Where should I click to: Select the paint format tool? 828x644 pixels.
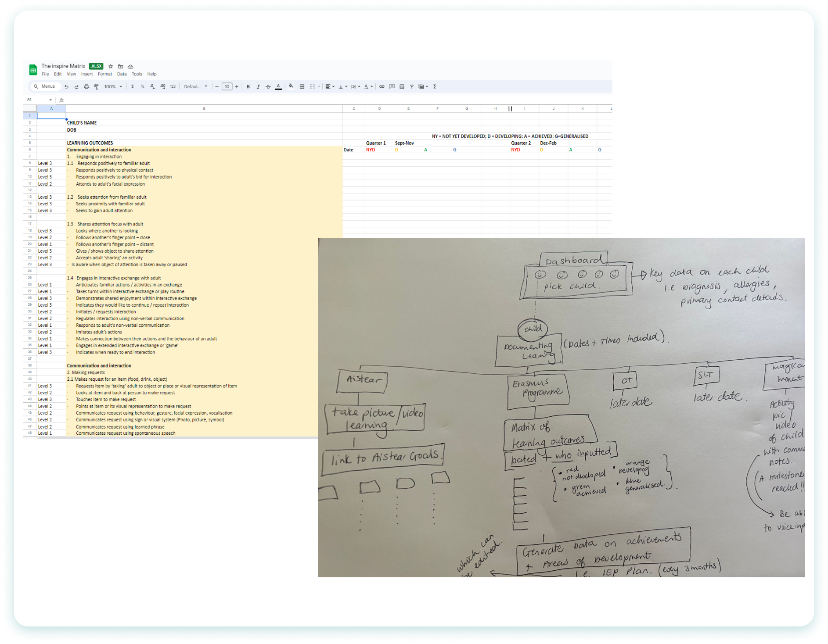pos(96,87)
